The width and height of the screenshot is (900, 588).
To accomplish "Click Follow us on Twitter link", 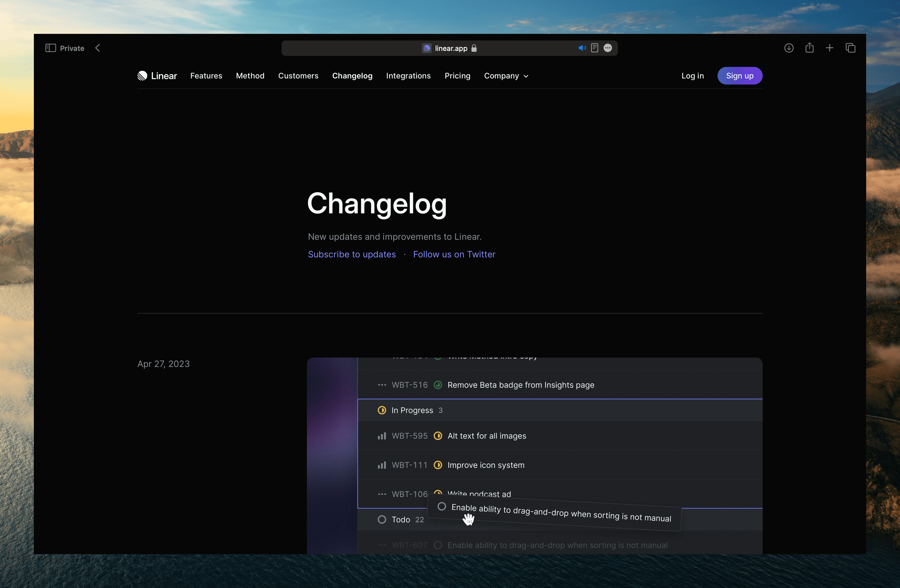I will [455, 254].
